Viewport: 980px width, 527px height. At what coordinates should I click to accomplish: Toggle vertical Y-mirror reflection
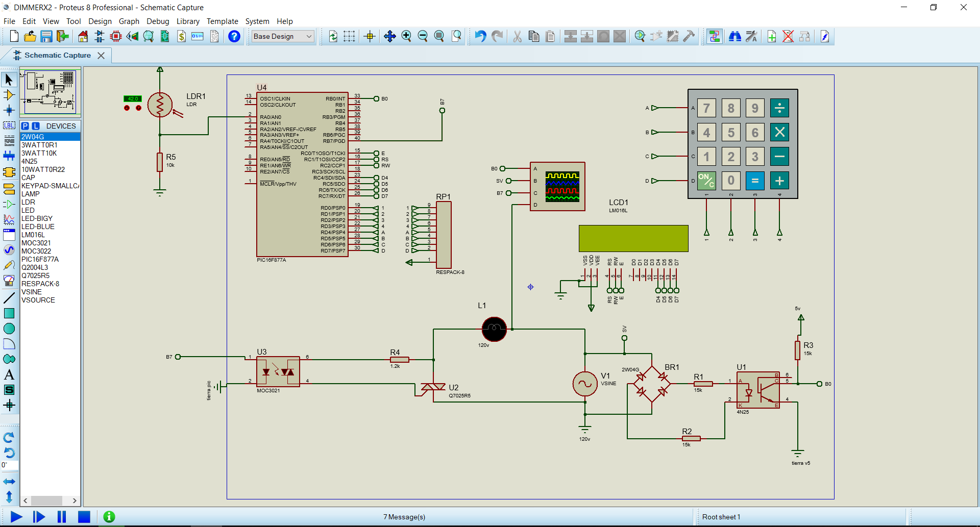(x=9, y=496)
